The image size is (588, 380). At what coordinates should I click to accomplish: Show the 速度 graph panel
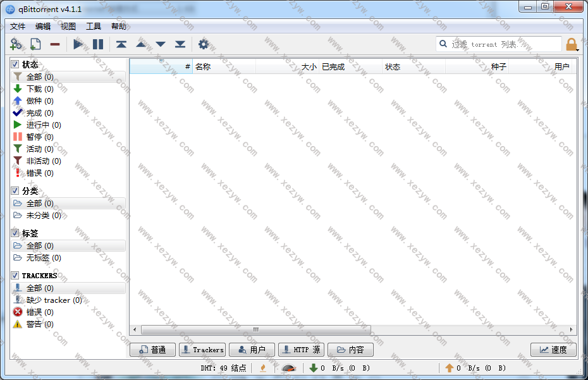coord(553,350)
